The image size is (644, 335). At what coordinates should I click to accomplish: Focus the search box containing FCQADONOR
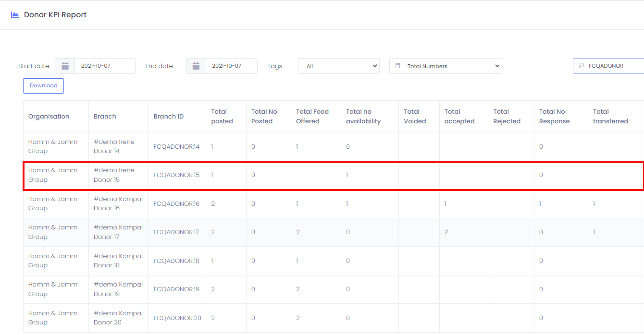coord(613,66)
